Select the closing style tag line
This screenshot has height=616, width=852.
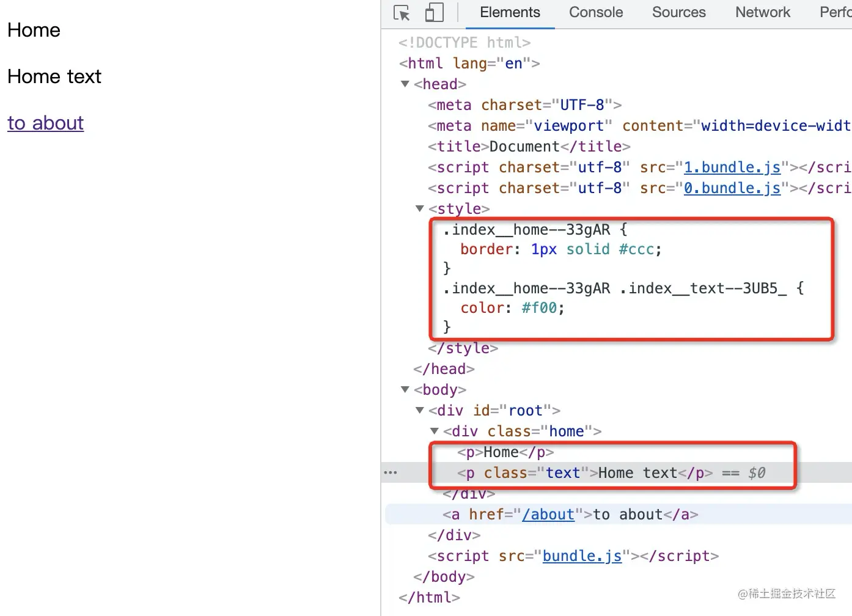(463, 348)
